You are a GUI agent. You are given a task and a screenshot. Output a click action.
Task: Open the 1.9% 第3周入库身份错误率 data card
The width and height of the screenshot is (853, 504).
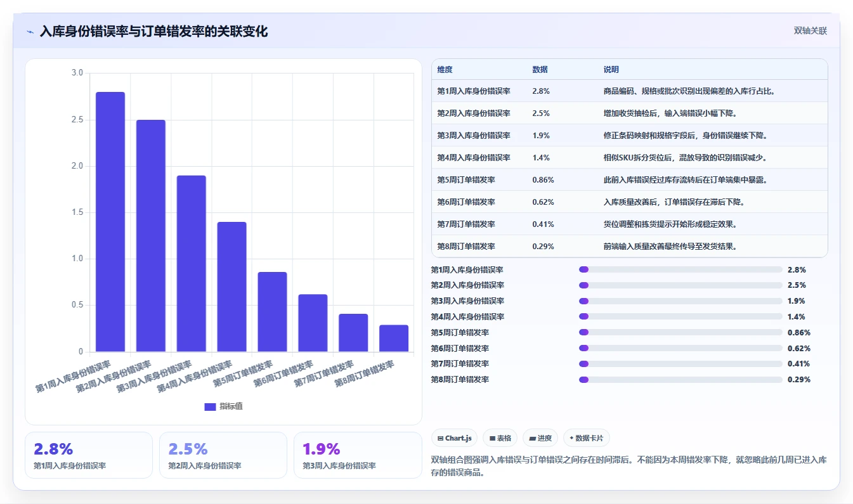[358, 455]
